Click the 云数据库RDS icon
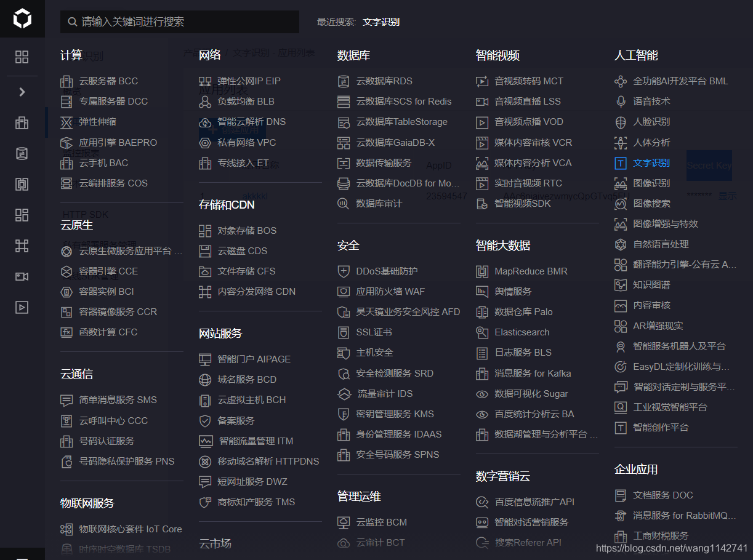Image resolution: width=753 pixels, height=560 pixels. [344, 81]
